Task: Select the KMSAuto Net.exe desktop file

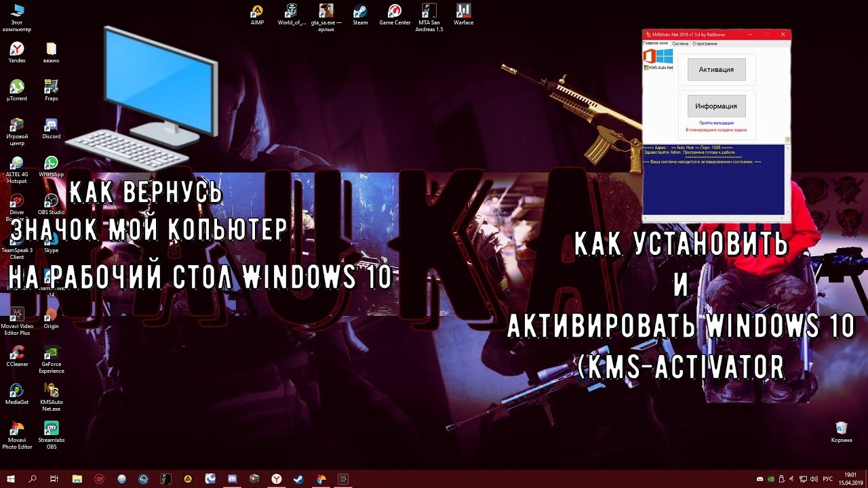Action: pyautogui.click(x=51, y=397)
